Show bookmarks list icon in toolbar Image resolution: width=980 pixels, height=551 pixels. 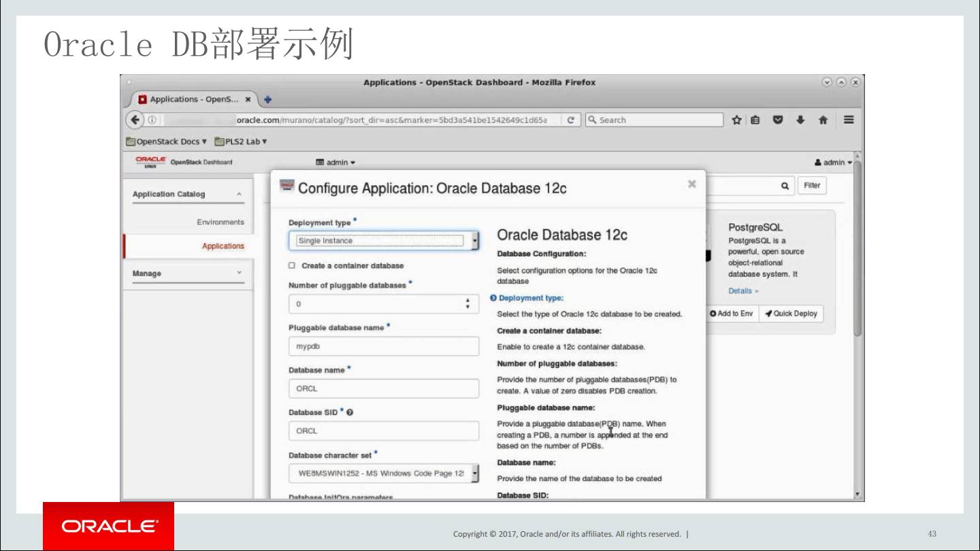755,120
